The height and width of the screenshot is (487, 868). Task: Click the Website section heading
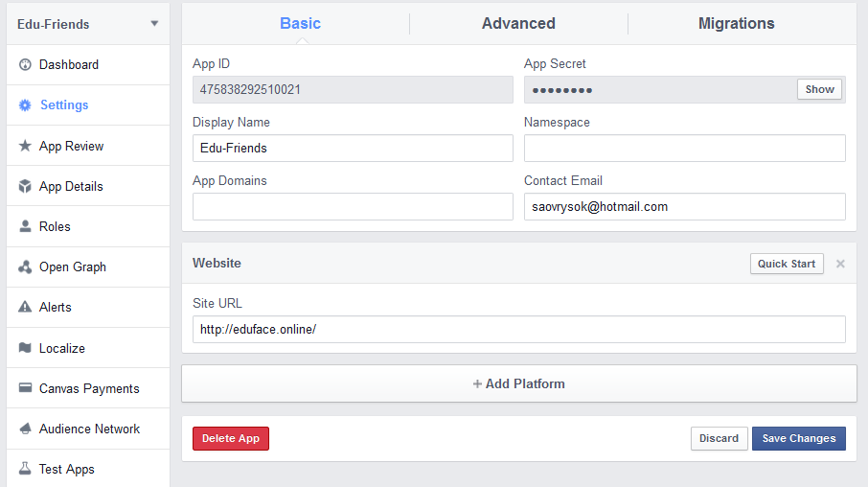(217, 264)
